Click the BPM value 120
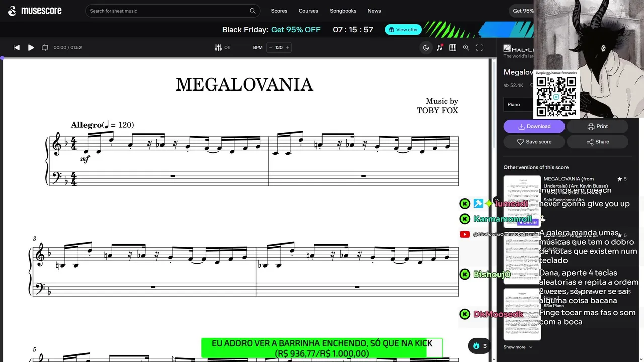 tap(279, 47)
